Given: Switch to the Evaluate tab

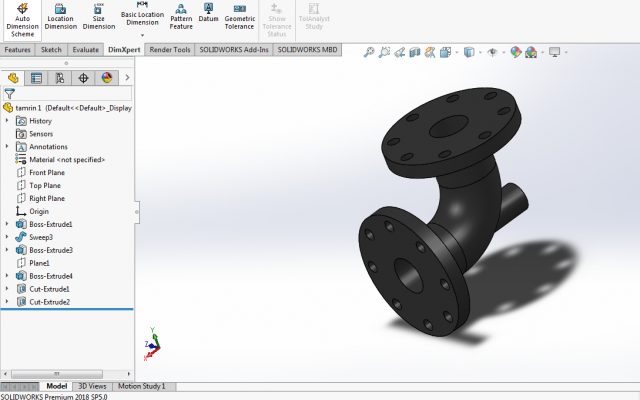Looking at the screenshot, I should [86, 50].
